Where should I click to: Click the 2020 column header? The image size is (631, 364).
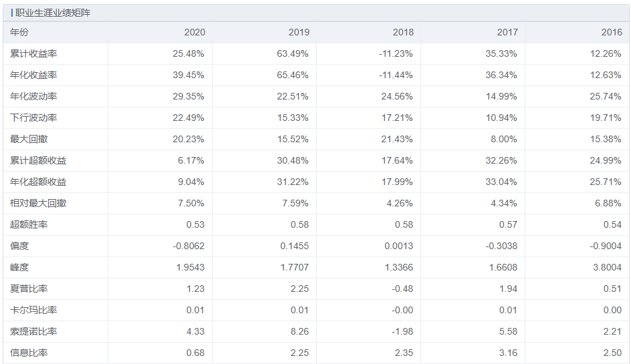(x=195, y=32)
